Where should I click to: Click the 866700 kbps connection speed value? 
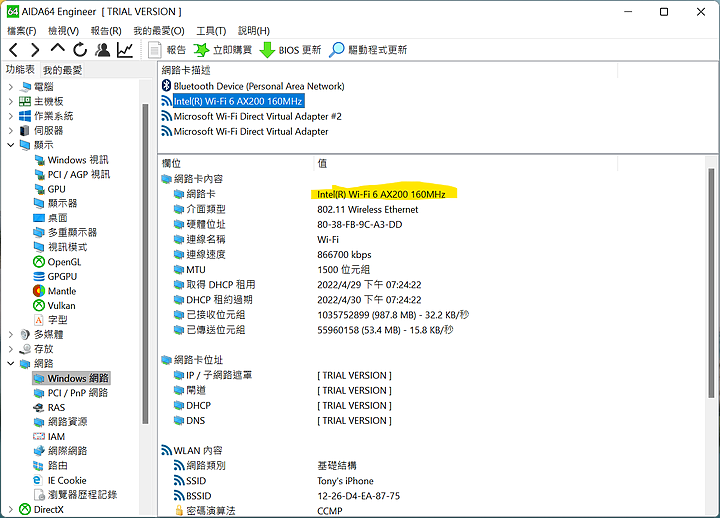click(x=344, y=254)
